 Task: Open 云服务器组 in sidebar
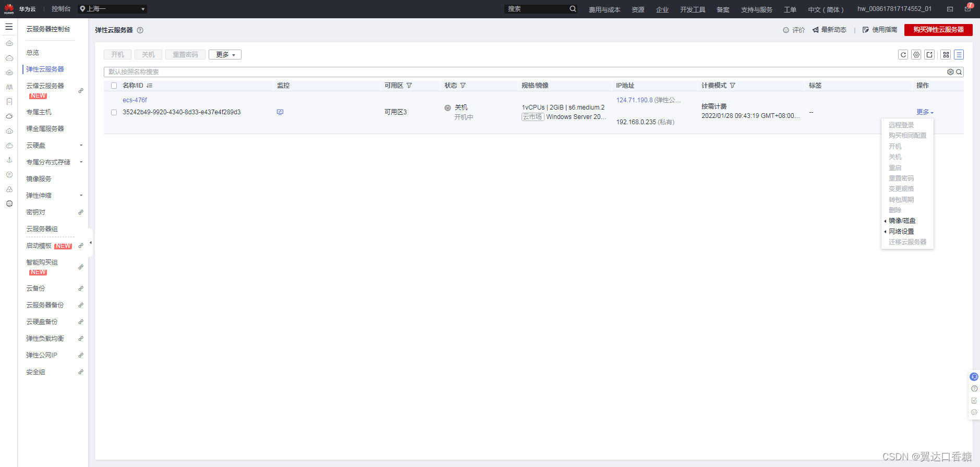[42, 229]
